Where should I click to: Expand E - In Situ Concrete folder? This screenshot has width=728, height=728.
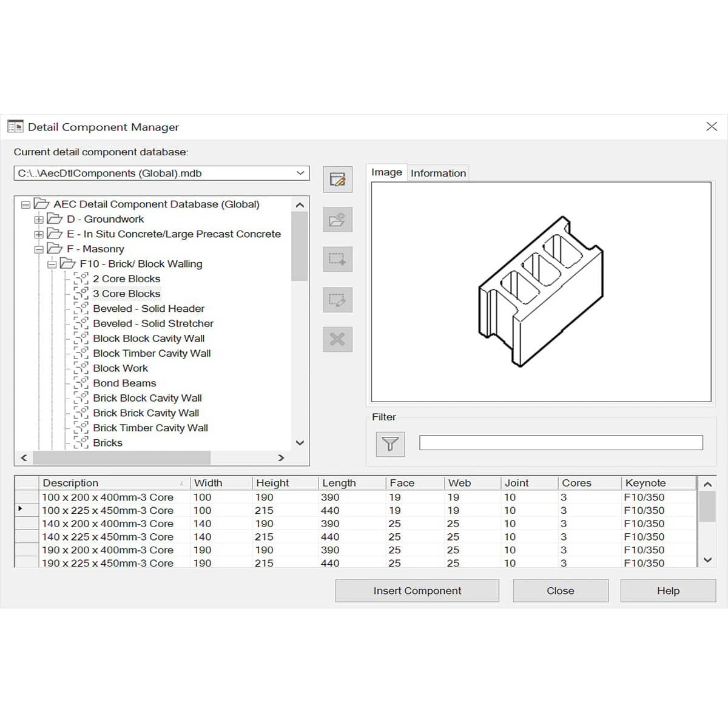click(39, 235)
